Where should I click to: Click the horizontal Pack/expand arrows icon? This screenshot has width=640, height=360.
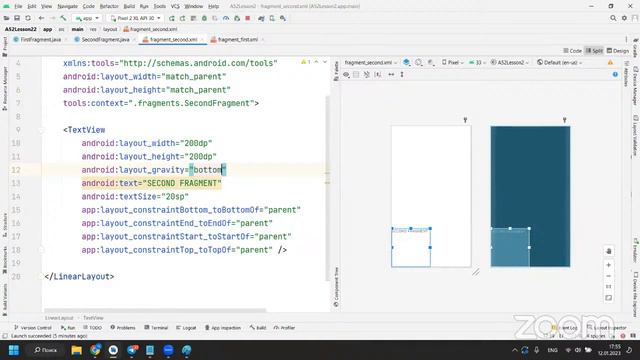pos(391,74)
